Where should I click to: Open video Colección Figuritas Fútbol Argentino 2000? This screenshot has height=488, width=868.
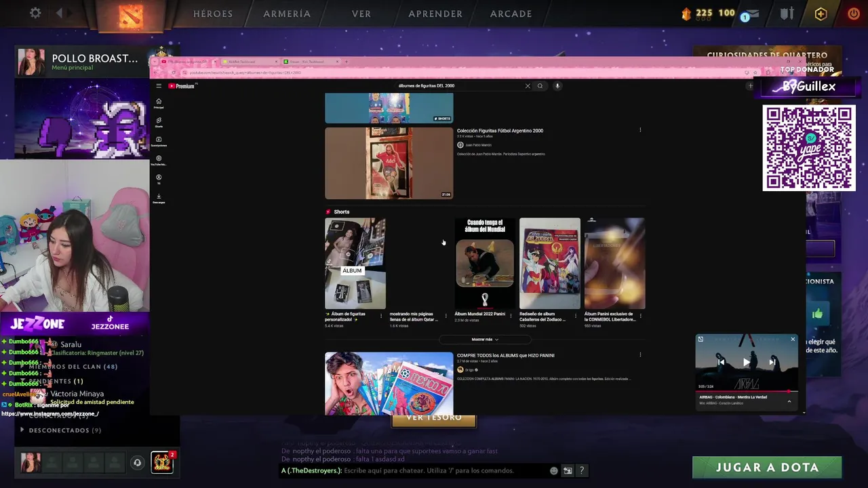pos(500,131)
